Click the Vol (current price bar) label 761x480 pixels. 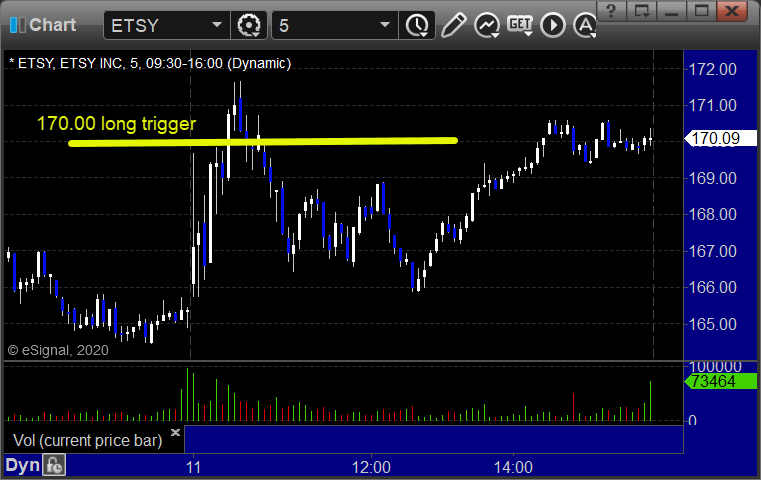click(88, 441)
